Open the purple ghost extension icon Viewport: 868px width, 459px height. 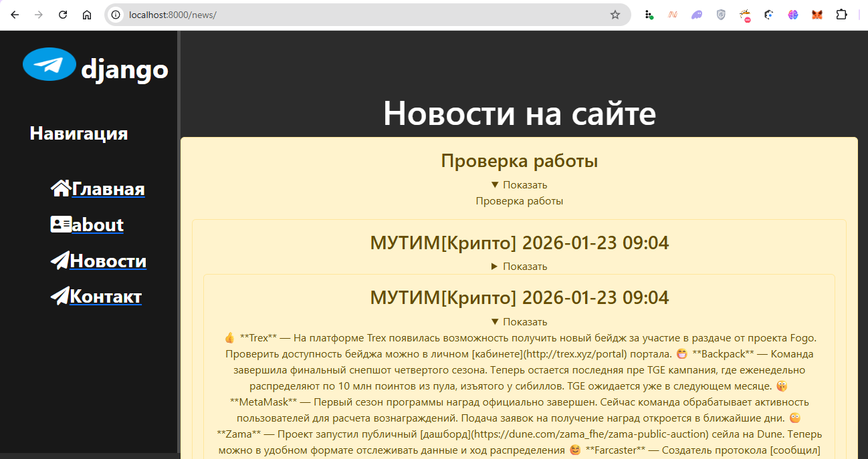tap(696, 15)
